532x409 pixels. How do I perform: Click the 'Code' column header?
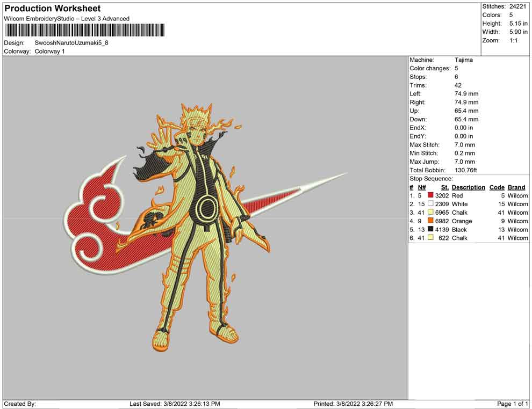497,187
